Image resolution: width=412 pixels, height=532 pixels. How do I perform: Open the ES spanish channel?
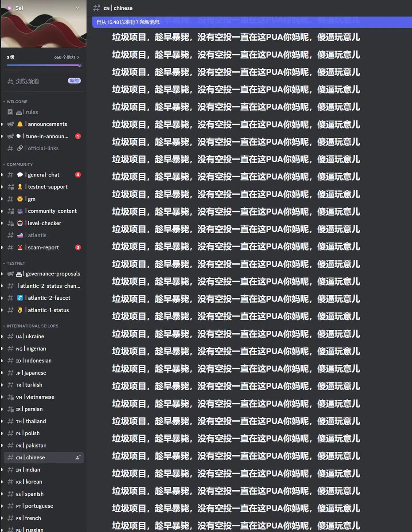[43, 493]
